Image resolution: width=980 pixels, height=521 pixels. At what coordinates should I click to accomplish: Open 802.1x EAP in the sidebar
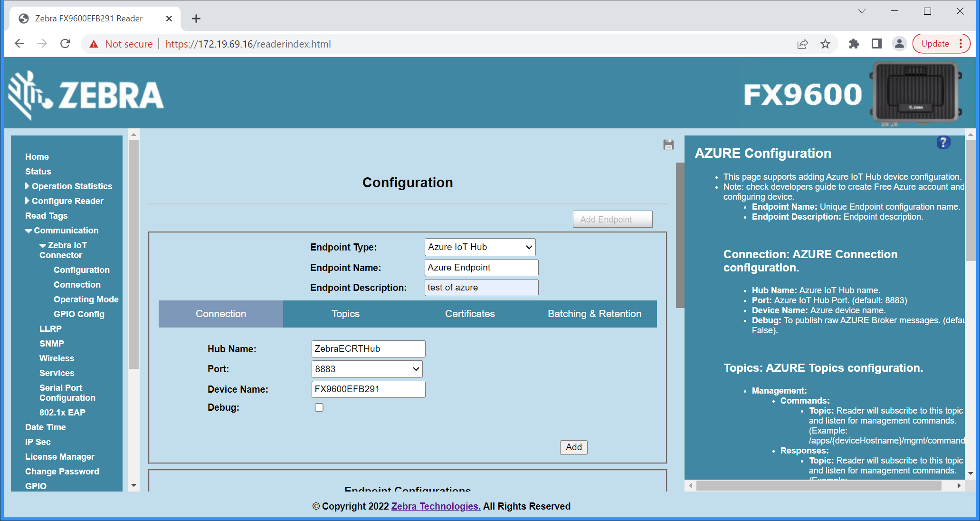tap(62, 413)
